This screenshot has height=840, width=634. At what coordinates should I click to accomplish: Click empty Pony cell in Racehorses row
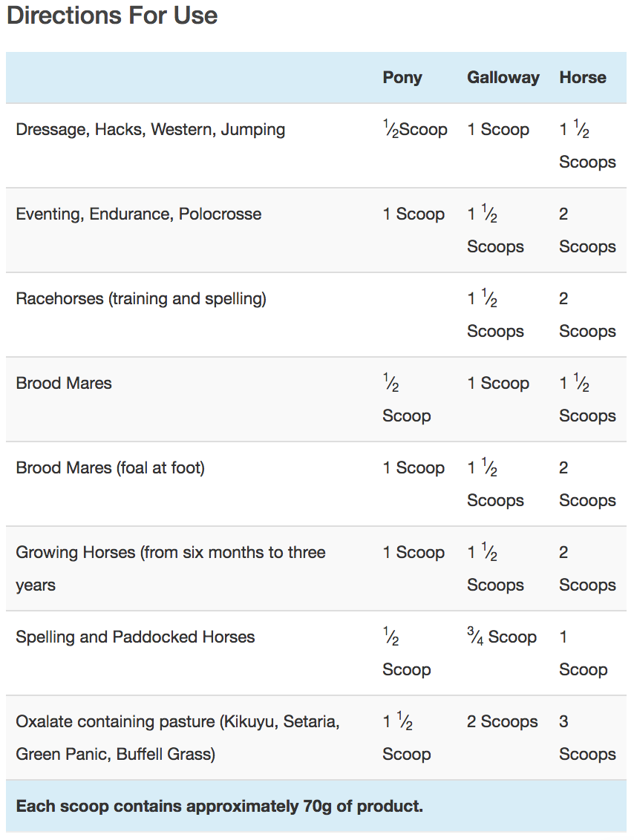(414, 315)
